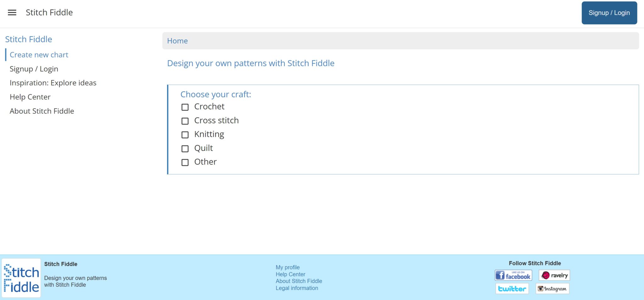Screen dimensions: 644x300
Task: Go to the Home breadcrumb
Action: 177,41
